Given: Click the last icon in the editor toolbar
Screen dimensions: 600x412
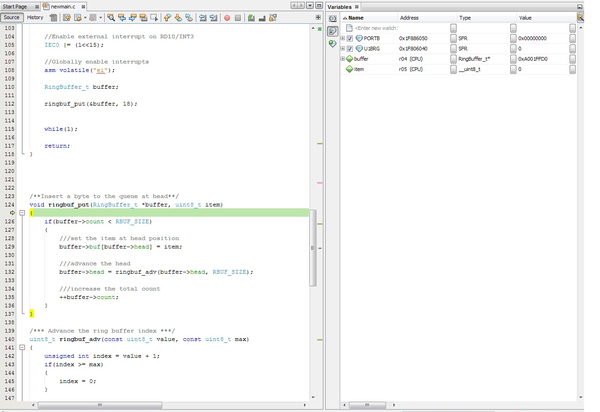Looking at the screenshot, I should (x=273, y=18).
